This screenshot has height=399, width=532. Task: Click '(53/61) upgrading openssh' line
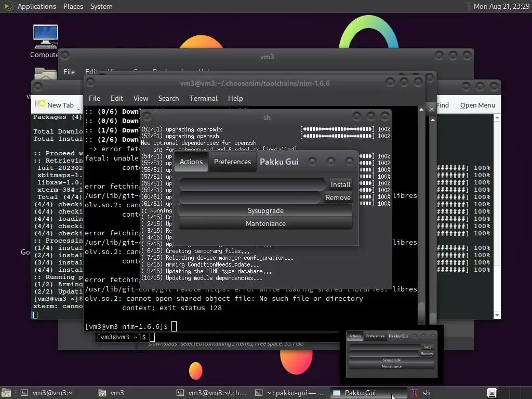180,136
